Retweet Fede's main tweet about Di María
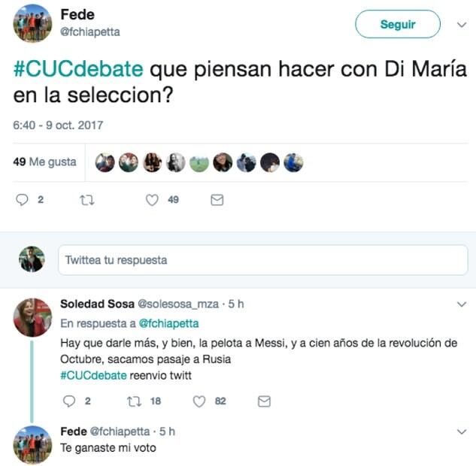476x466 pixels. (86, 200)
